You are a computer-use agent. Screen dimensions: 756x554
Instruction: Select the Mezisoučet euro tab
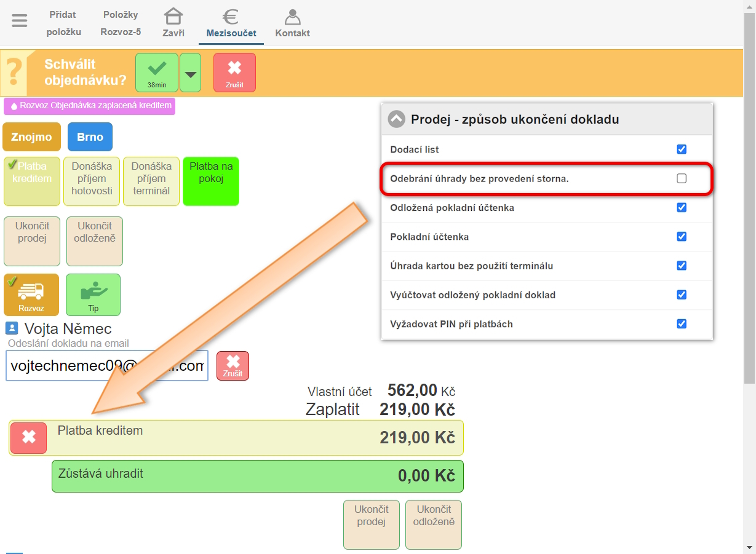coord(231,23)
